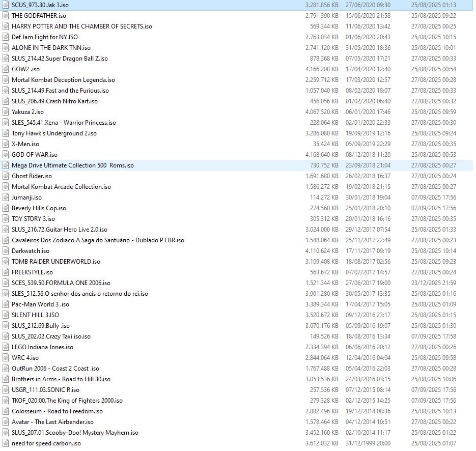Select the GOD OF WAR.iso file name
476x451 pixels.
[x=35, y=155]
